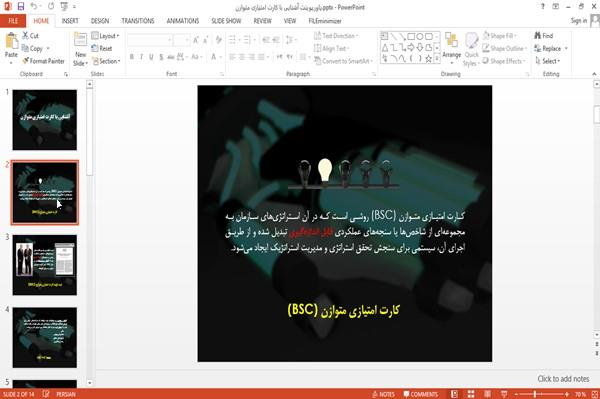
Task: Switch to Reading View icon
Action: click(488, 394)
